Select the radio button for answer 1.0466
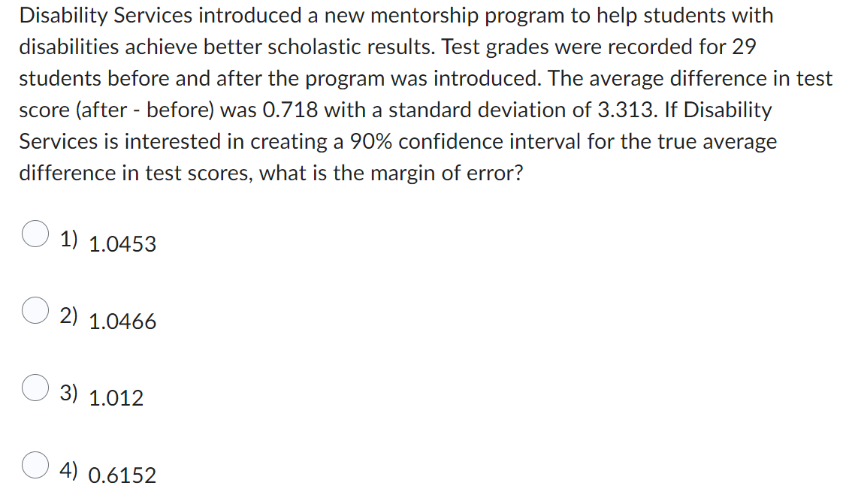This screenshot has height=504, width=849. [34, 312]
